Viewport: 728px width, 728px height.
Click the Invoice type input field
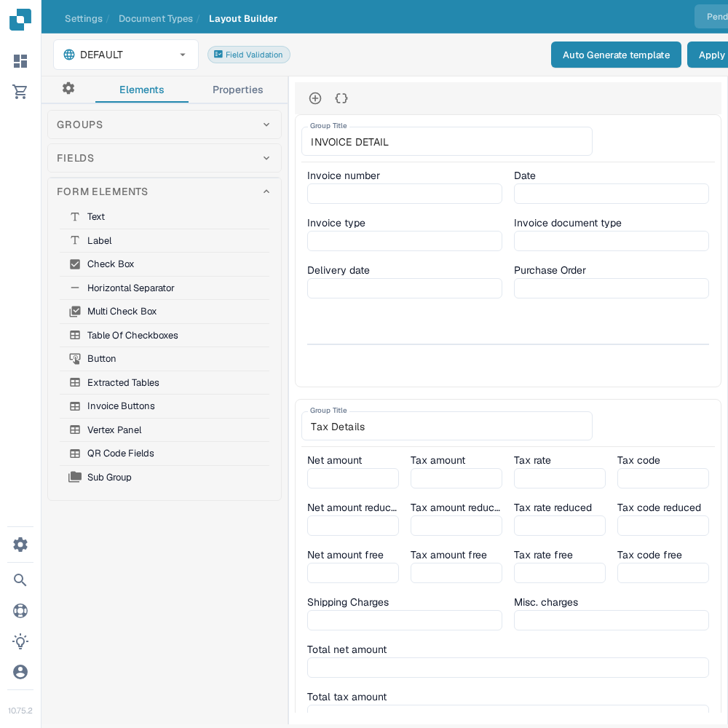(404, 241)
